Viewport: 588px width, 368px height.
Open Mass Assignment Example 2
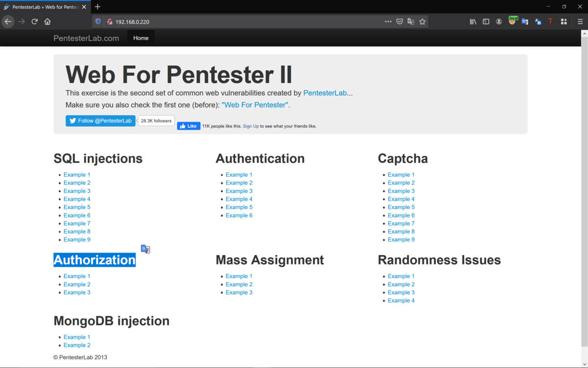tap(239, 284)
